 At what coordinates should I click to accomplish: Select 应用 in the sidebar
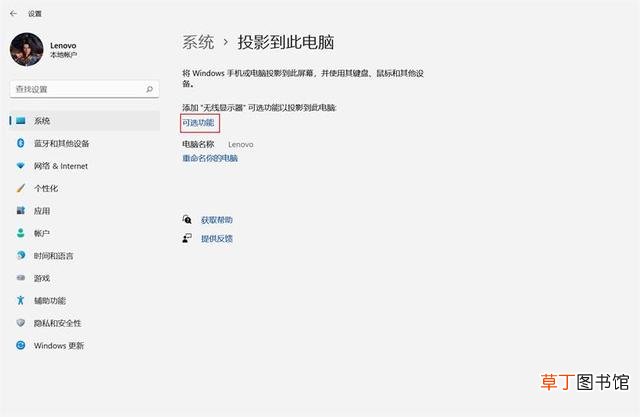pyautogui.click(x=42, y=211)
